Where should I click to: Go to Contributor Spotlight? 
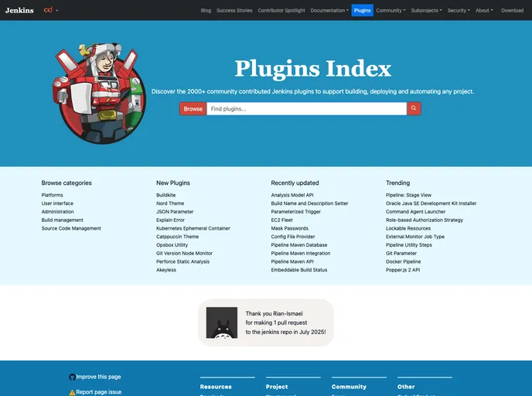click(281, 11)
